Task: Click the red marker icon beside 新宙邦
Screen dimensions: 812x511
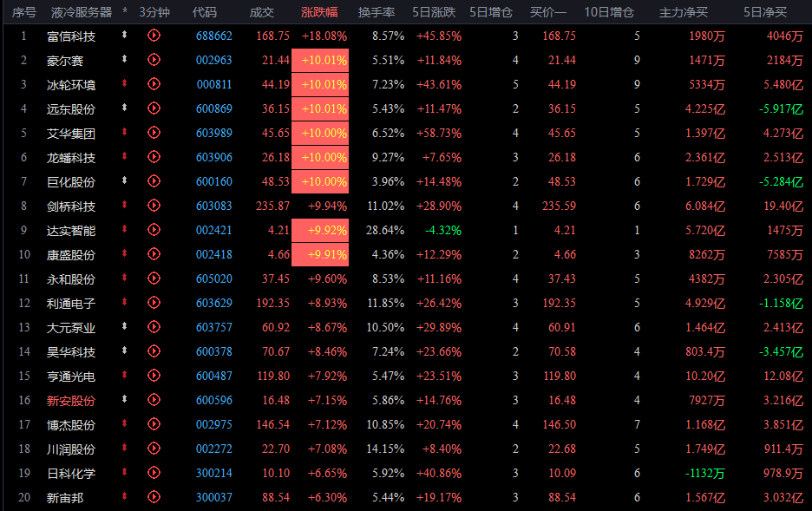Action: click(x=124, y=496)
